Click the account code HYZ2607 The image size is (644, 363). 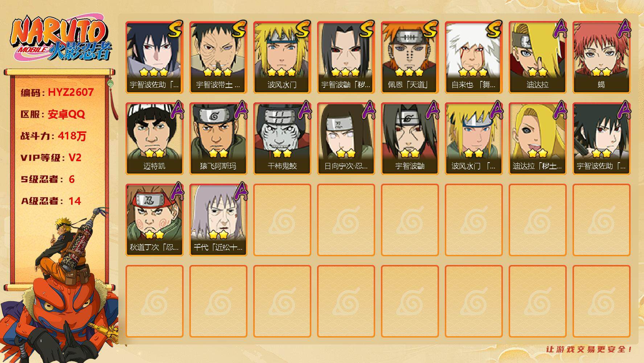(x=71, y=92)
